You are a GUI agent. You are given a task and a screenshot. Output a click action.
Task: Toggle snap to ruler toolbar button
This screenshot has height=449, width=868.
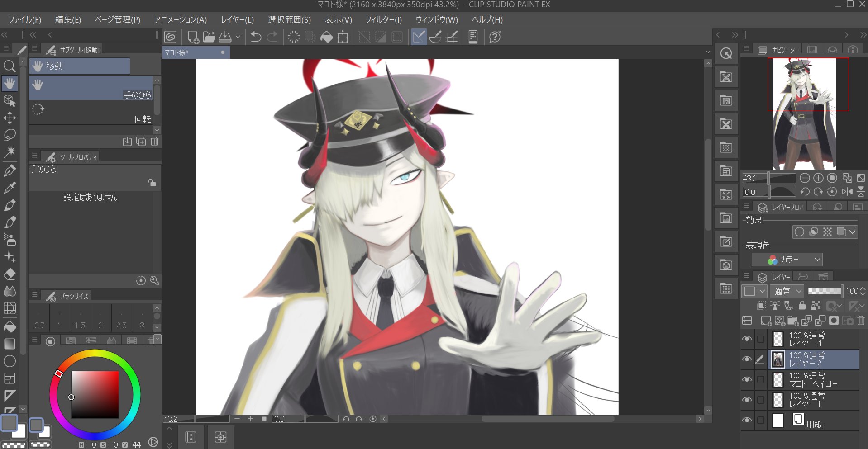click(419, 37)
